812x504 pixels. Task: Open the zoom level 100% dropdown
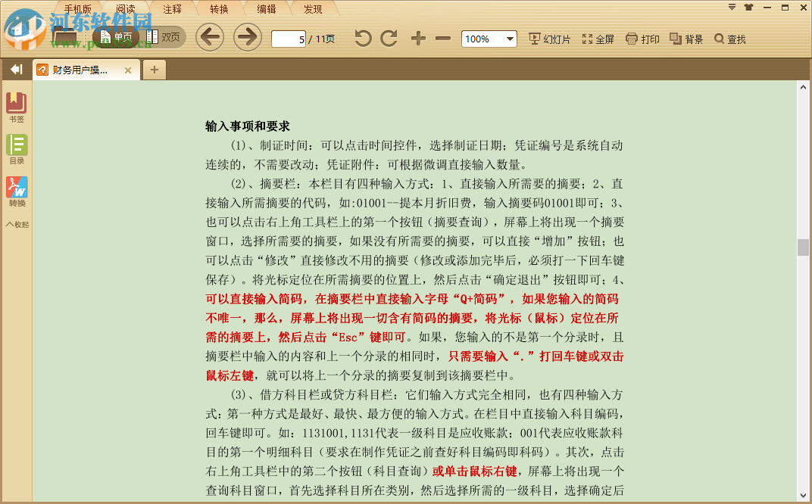click(x=489, y=39)
